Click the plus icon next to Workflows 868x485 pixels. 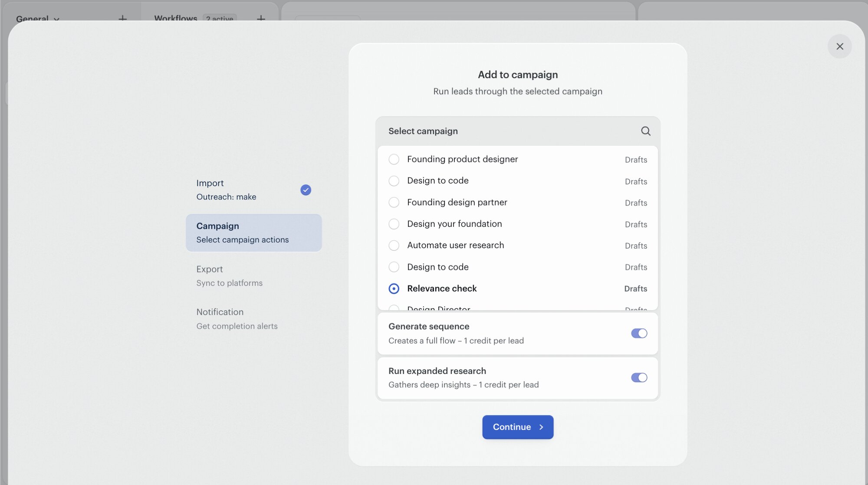point(261,19)
